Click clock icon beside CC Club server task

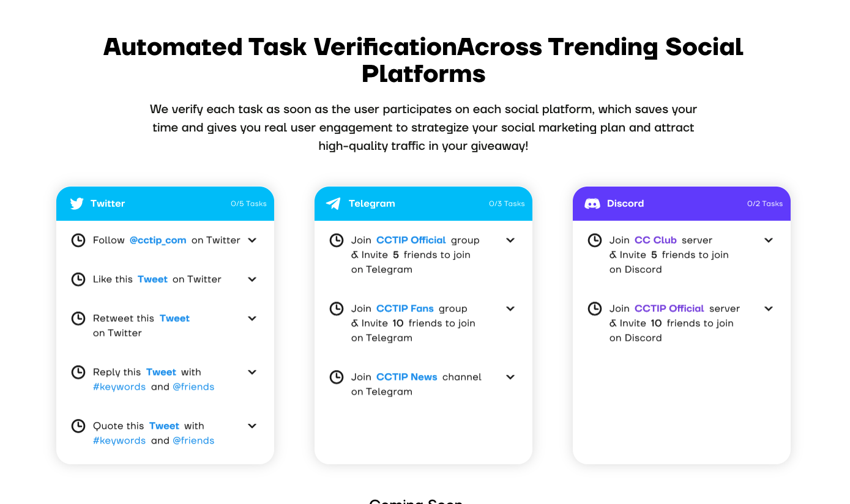595,240
